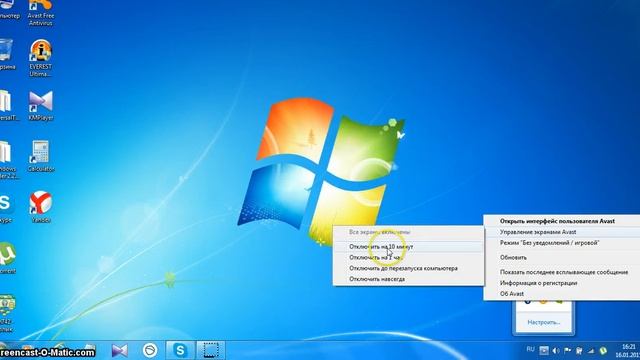Select the Recycle Bin desktop icon
Viewport: 640px width, 360px height.
pos(6,54)
